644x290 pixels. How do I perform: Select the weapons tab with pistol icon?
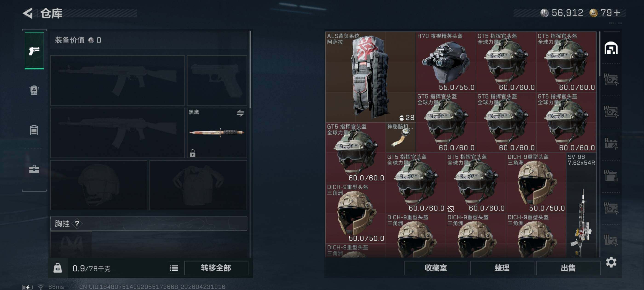(34, 51)
